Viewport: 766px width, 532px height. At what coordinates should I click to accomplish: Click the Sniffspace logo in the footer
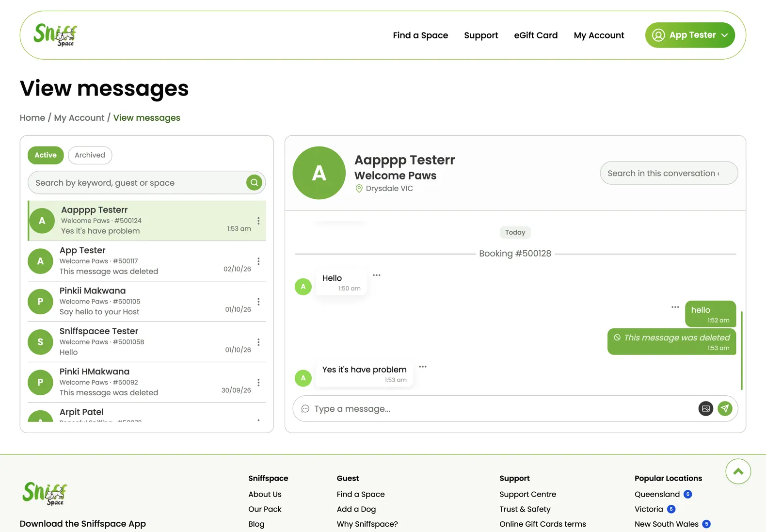(x=45, y=494)
